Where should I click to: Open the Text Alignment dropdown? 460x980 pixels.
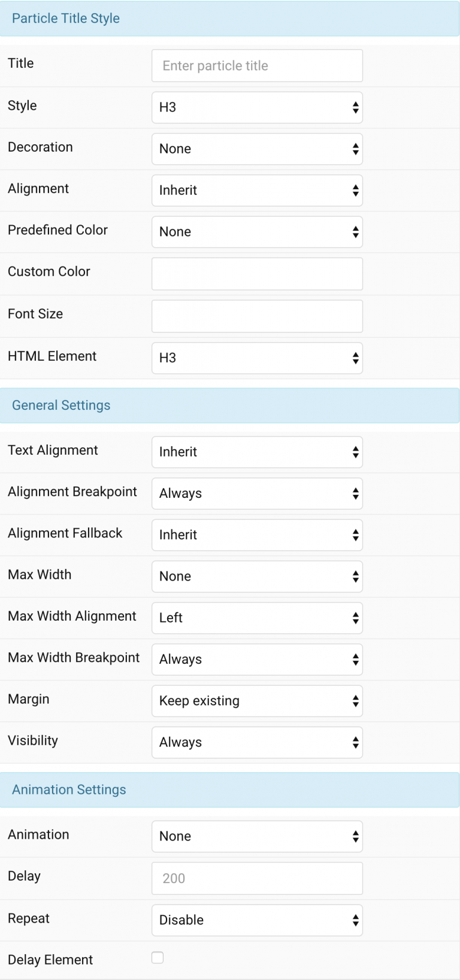[257, 452]
